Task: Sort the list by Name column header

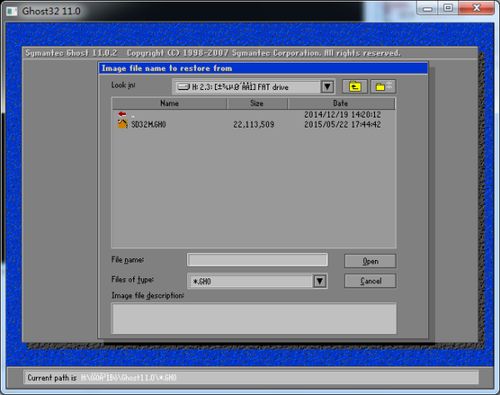Action: (x=169, y=103)
